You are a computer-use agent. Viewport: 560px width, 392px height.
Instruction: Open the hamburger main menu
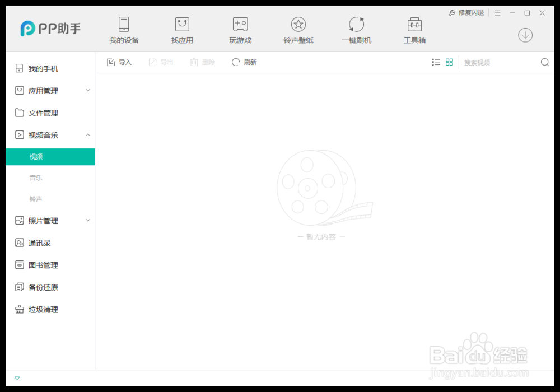pyautogui.click(x=497, y=13)
